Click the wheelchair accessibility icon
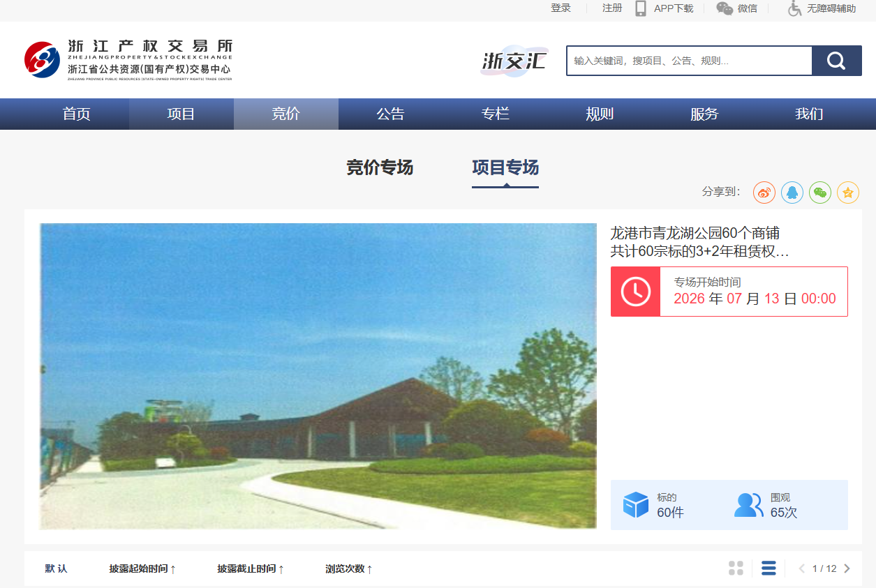Viewport: 876px width, 588px height. tap(794, 8)
